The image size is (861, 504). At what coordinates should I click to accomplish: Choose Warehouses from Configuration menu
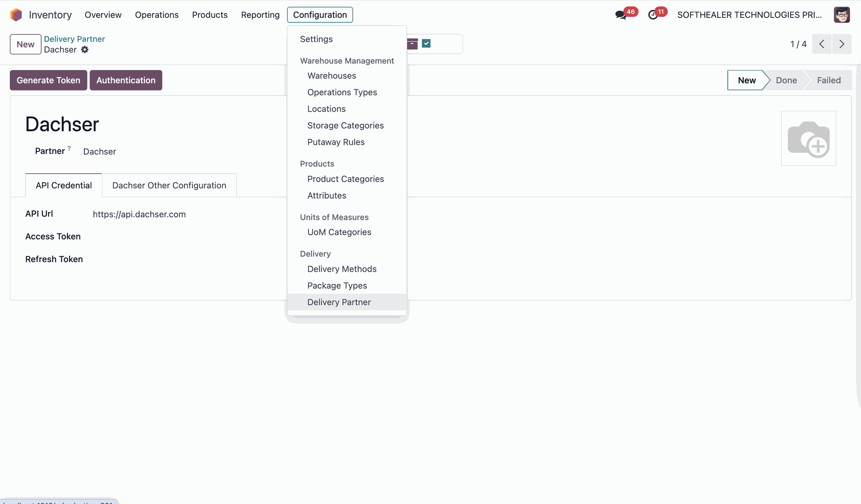pyautogui.click(x=331, y=76)
